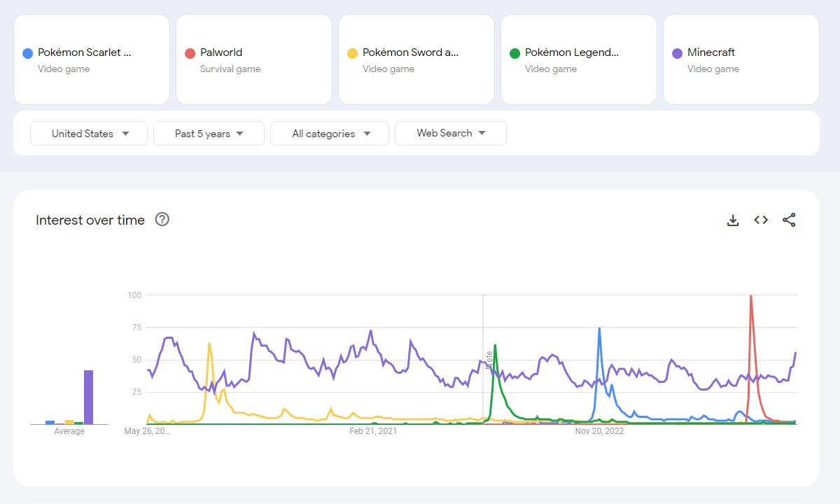Click the red Palworld peak on chart
Screen dimensions: 840x504
click(x=751, y=296)
